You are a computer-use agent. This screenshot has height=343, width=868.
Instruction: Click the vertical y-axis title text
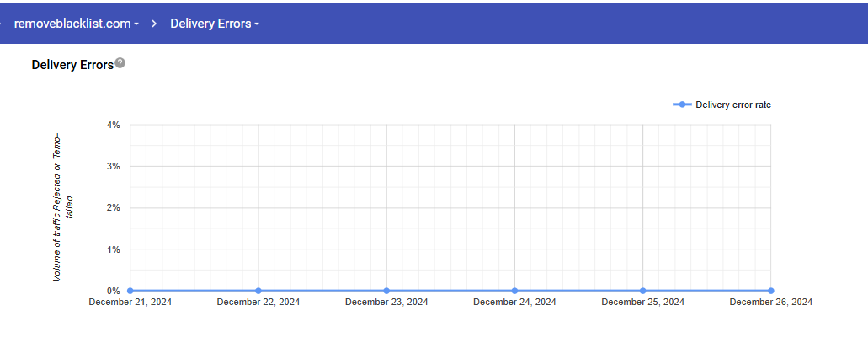[63, 206]
